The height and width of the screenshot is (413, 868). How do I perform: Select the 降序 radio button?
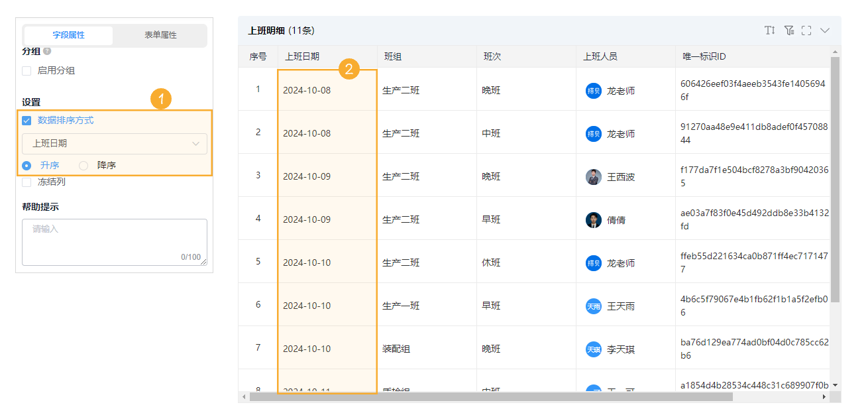coord(83,165)
